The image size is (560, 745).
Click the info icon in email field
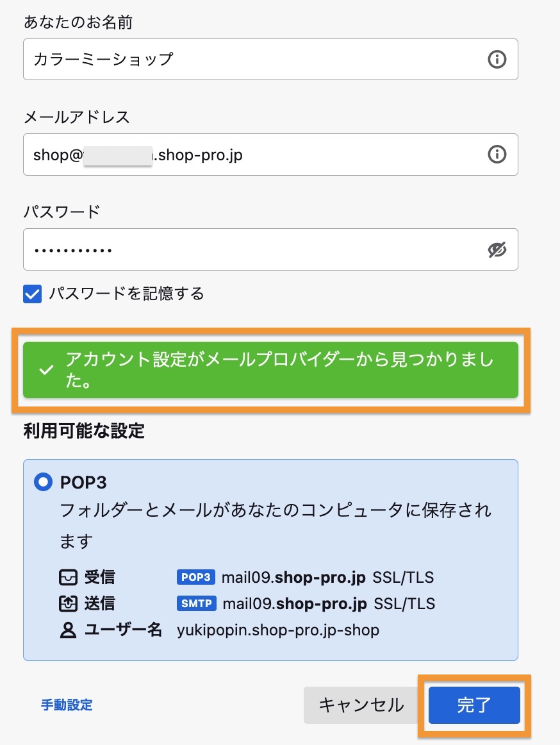click(497, 155)
